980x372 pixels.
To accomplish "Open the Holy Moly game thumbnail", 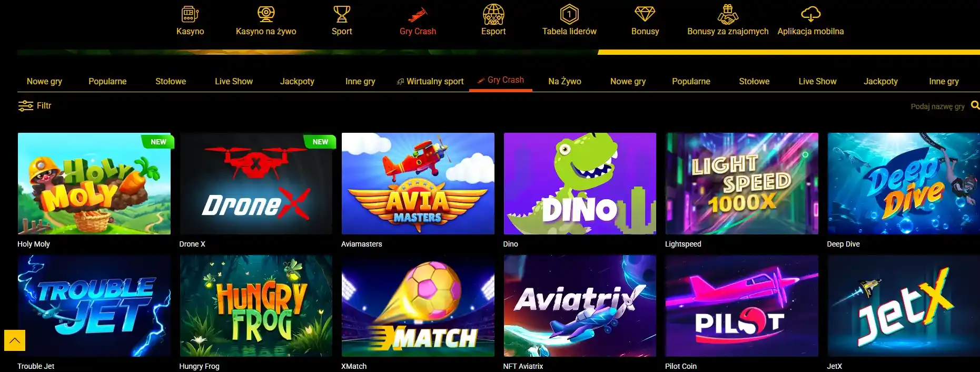I will [x=94, y=183].
